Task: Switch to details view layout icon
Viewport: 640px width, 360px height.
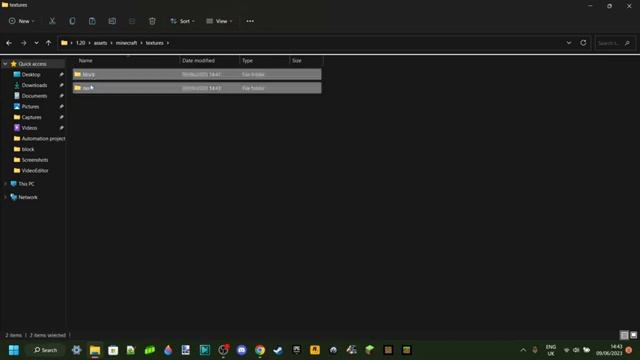Action: click(624, 335)
